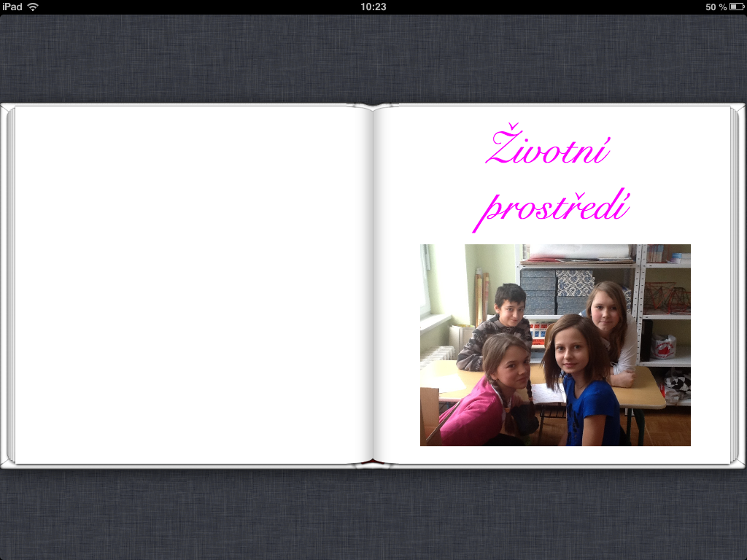Tap the blank left page of the book
Screen dimensions: 747x560
click(x=193, y=285)
